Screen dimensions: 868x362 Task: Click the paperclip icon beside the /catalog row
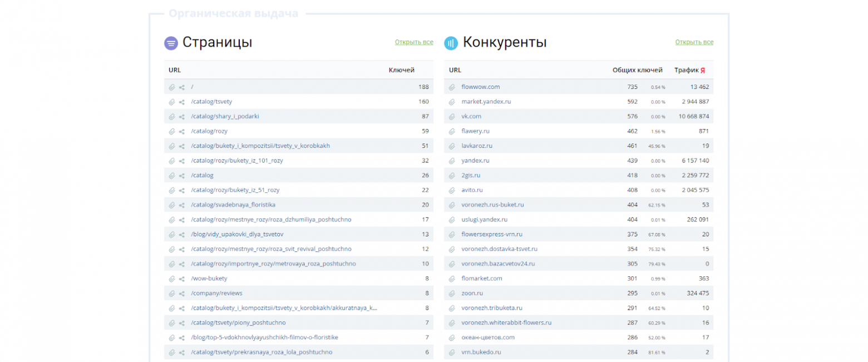coord(172,176)
